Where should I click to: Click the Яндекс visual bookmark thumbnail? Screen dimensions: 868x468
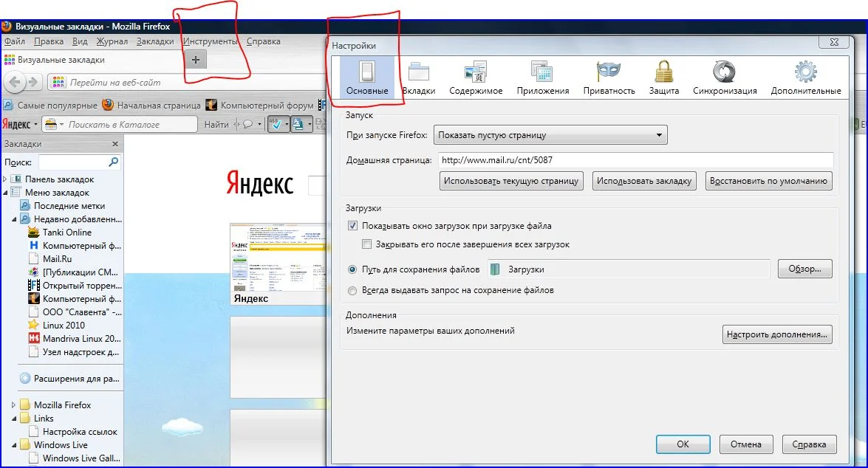(x=278, y=264)
